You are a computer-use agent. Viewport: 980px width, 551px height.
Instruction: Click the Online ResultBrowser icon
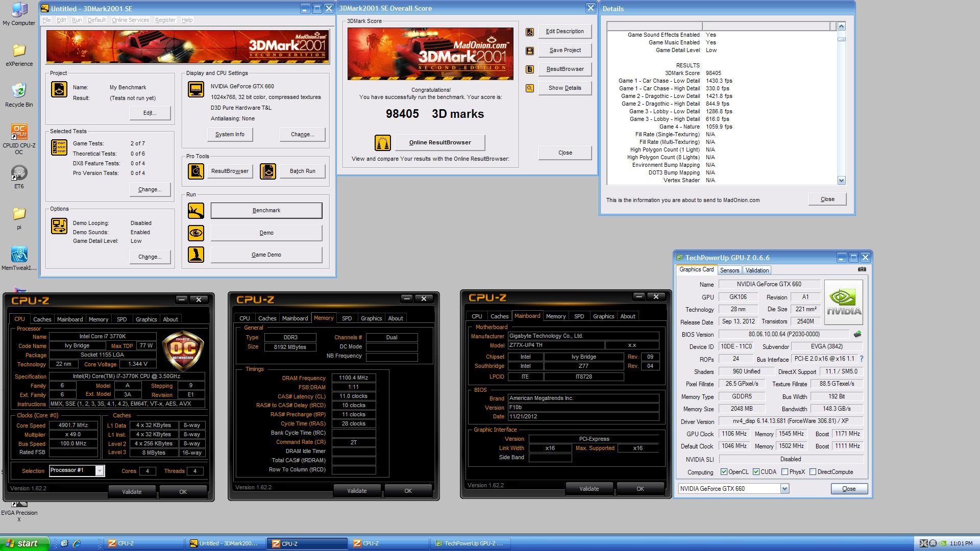pyautogui.click(x=383, y=143)
